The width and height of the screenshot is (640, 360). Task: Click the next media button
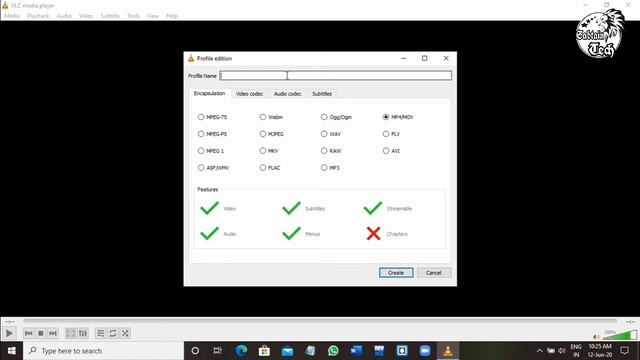click(53, 333)
